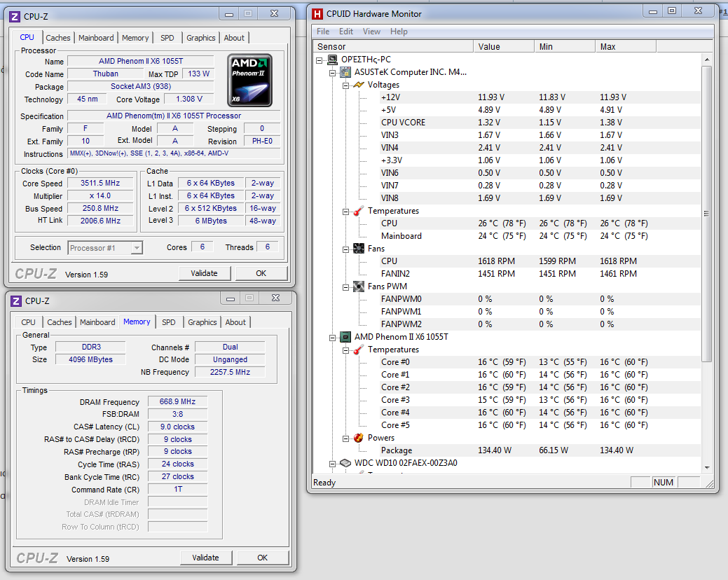Open the File menu in Hardware Monitor
Image resolution: width=728 pixels, height=580 pixels.
(323, 32)
